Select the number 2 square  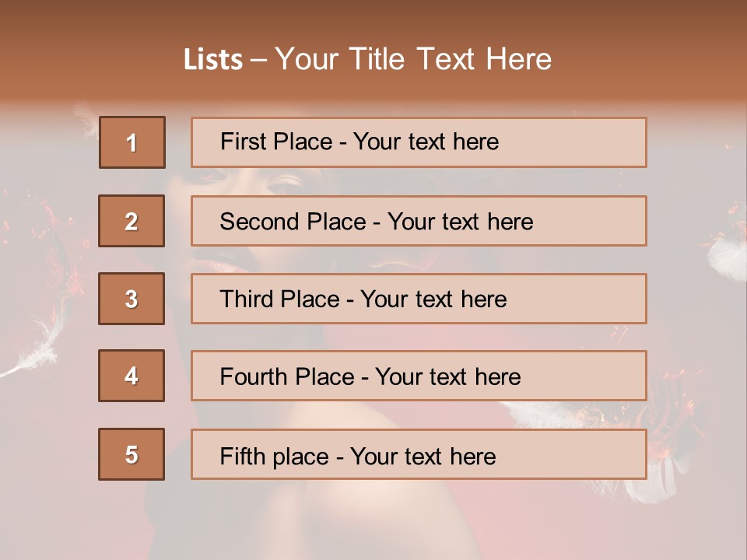tap(132, 221)
